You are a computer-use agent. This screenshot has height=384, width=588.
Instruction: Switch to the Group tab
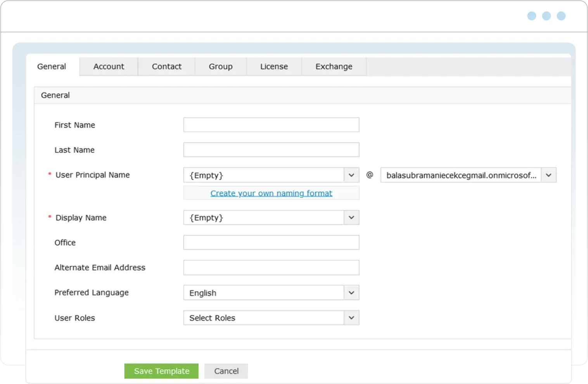click(220, 66)
